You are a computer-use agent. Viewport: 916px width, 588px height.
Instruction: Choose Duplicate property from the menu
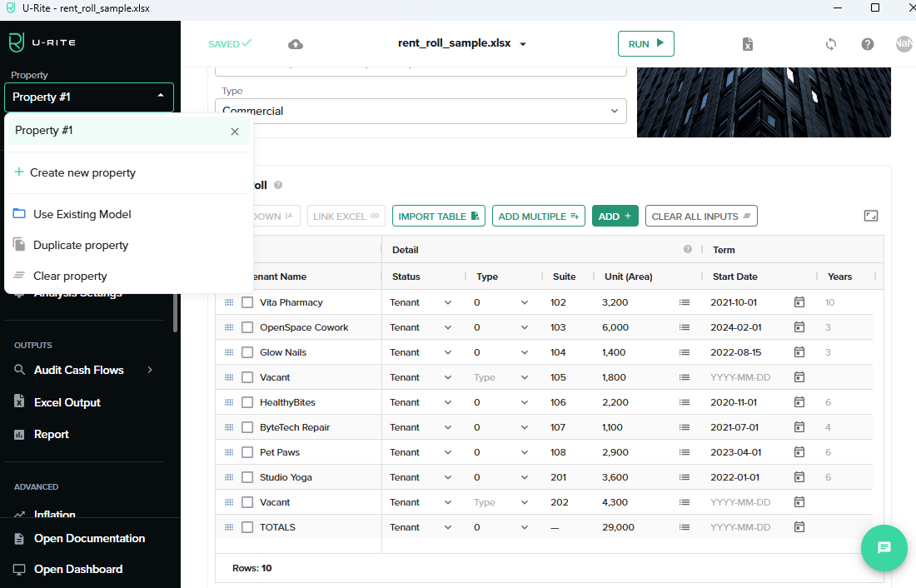click(81, 245)
